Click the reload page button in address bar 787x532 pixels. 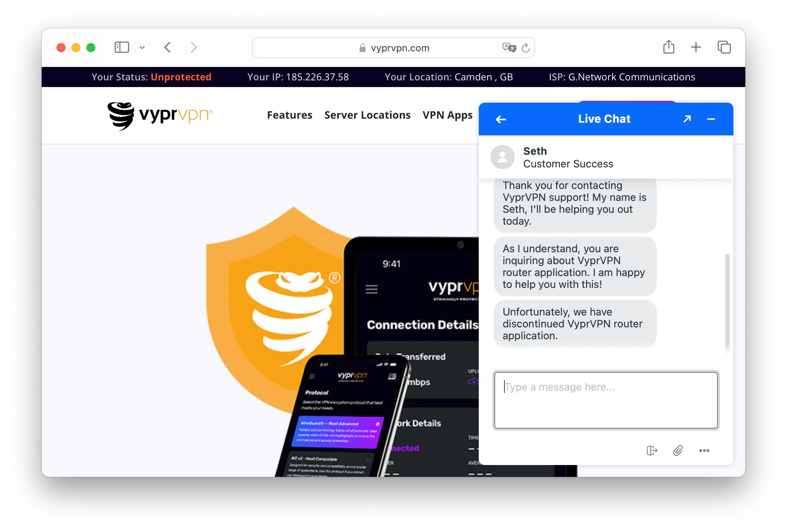[x=525, y=48]
